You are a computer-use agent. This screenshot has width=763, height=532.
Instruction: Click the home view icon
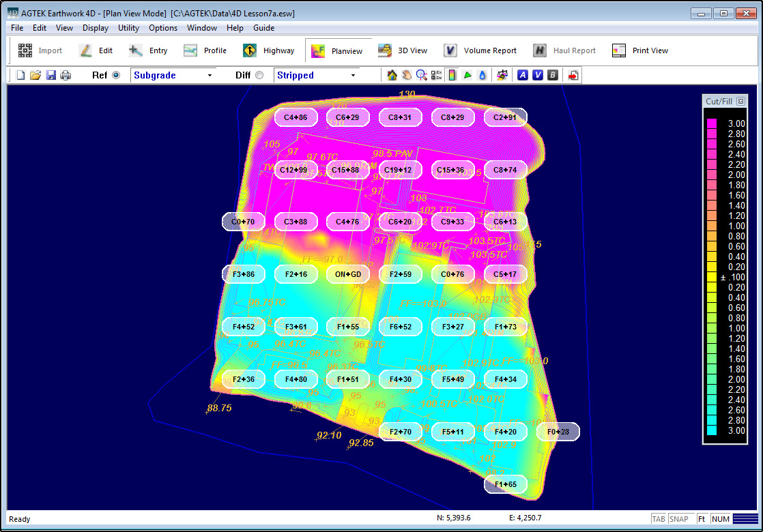coord(392,75)
